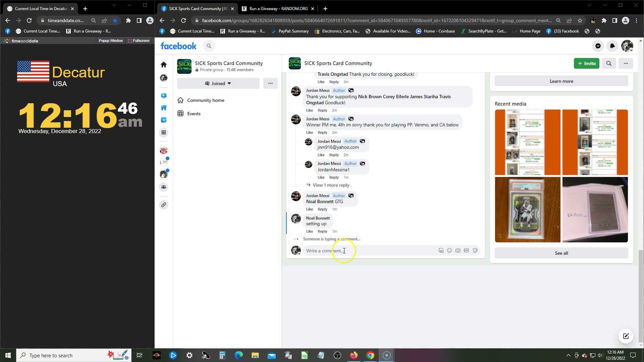
Task: Click See all under Recent media
Action: pyautogui.click(x=561, y=253)
